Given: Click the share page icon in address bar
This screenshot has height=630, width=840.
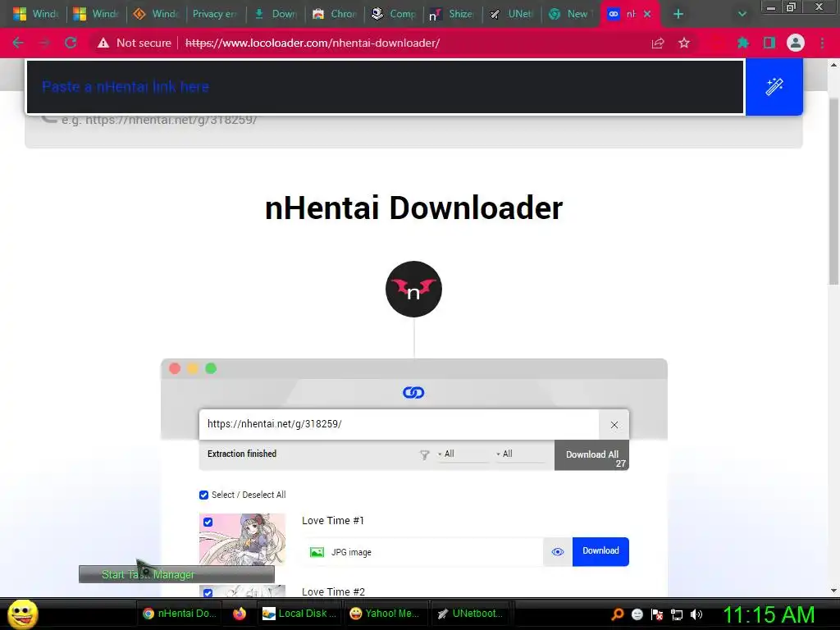Looking at the screenshot, I should tap(658, 43).
